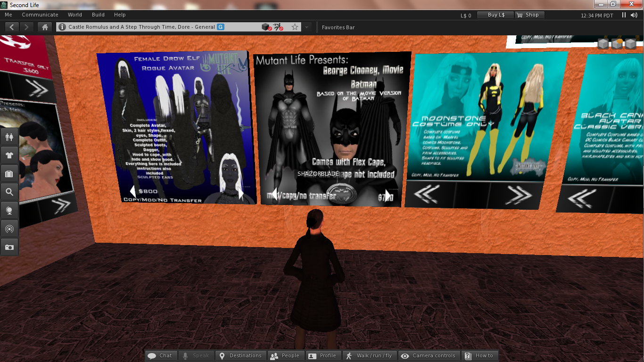This screenshot has height=362, width=644.
Task: Click the black hair vendor next double-arrow
Action: tap(60, 205)
